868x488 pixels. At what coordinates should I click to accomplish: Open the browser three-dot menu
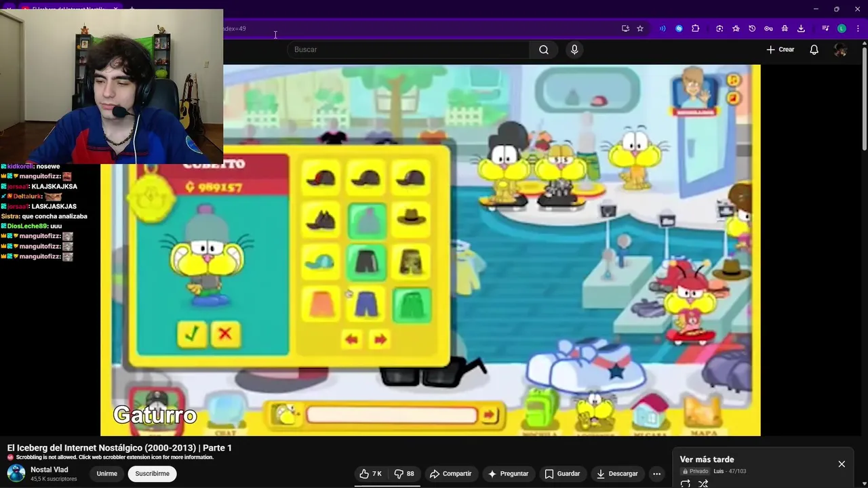858,28
